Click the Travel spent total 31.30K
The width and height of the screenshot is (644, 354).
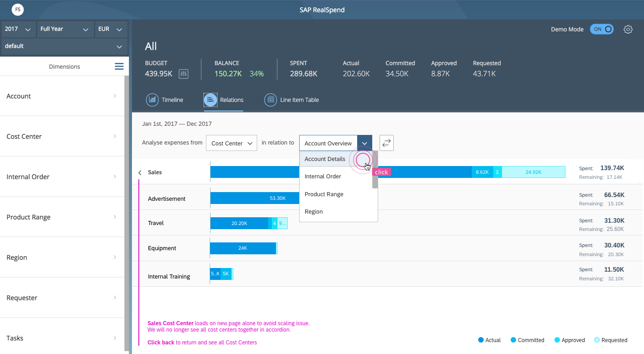(x=614, y=220)
